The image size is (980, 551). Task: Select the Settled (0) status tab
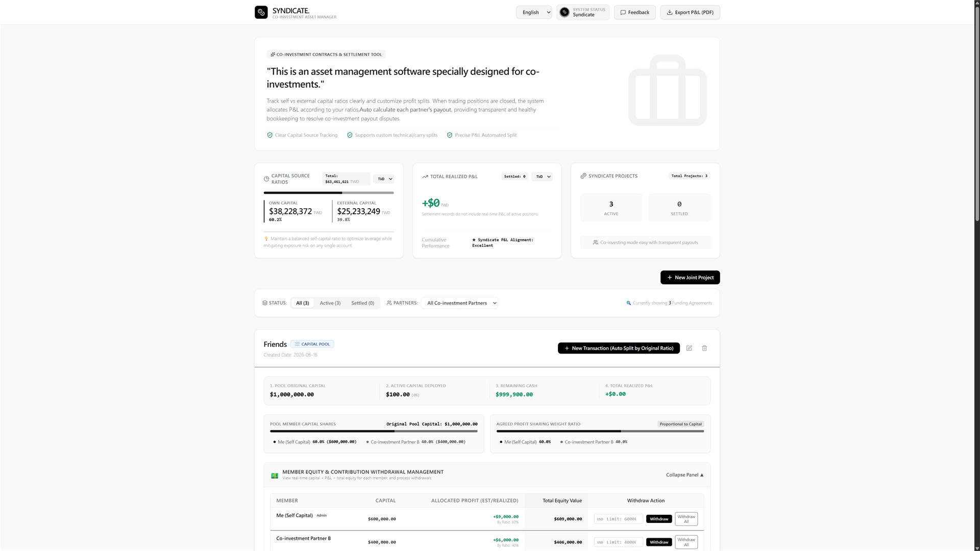[363, 303]
